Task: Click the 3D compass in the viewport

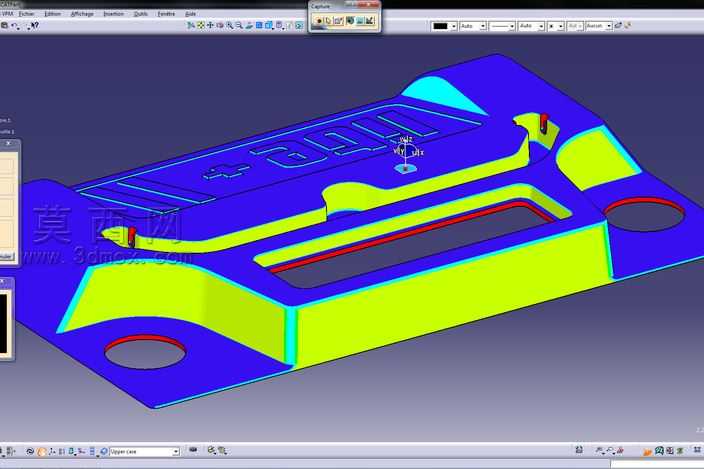Action: click(x=407, y=153)
